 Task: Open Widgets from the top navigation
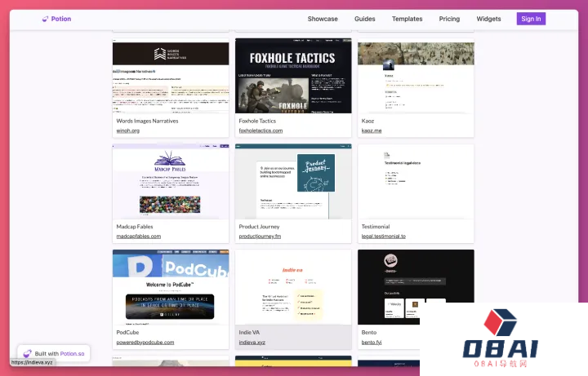[488, 19]
